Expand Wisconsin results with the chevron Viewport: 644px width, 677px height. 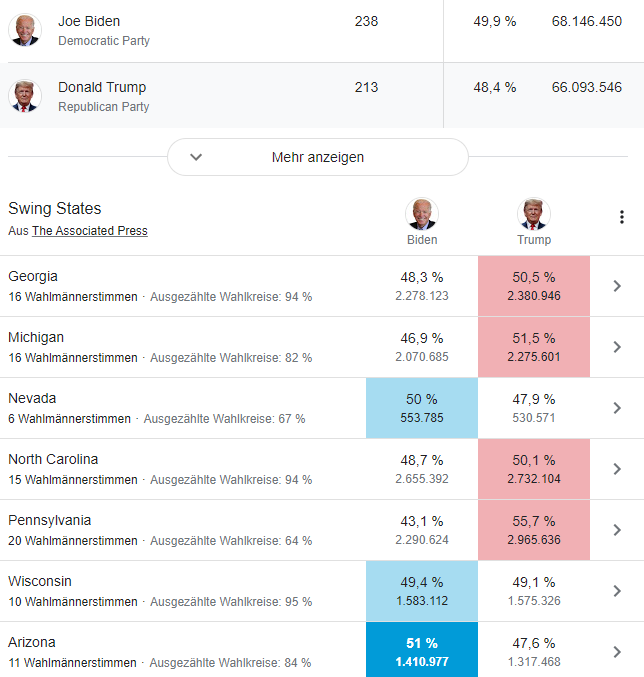[617, 591]
